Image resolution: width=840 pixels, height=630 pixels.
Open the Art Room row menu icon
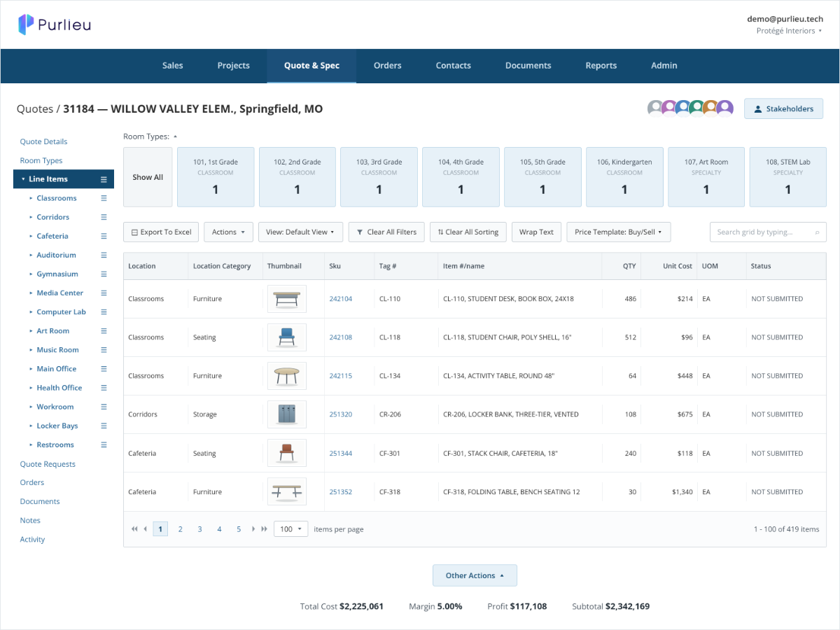[104, 330]
